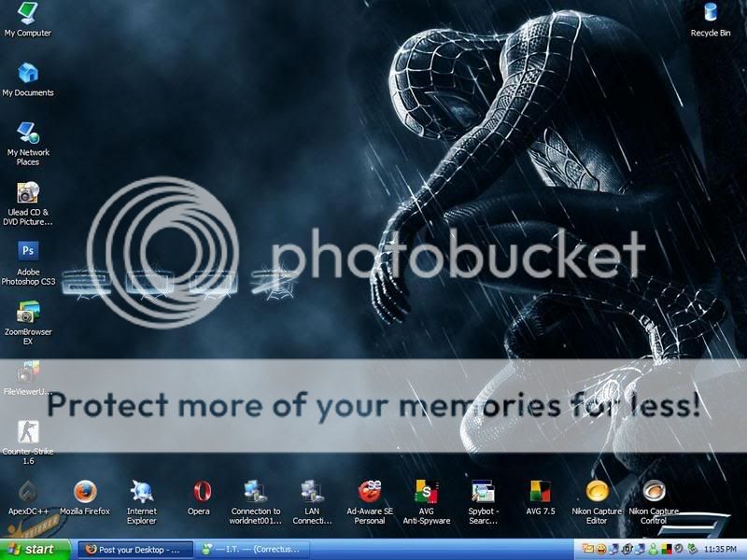Select the FileViewerU... desktop shortcut
The width and height of the screenshot is (747, 560).
coord(28,378)
